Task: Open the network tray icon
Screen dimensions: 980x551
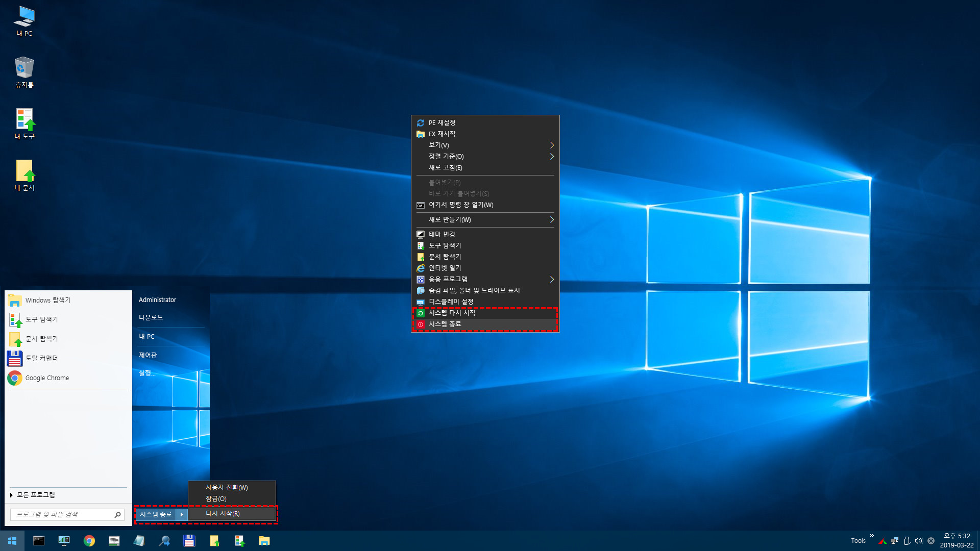Action: coord(894,541)
